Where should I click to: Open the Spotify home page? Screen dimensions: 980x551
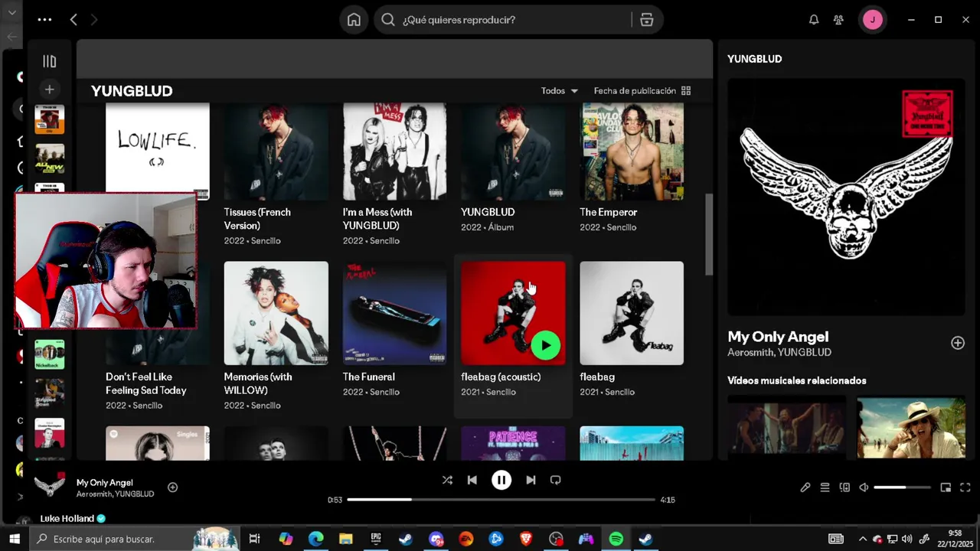pyautogui.click(x=354, y=20)
